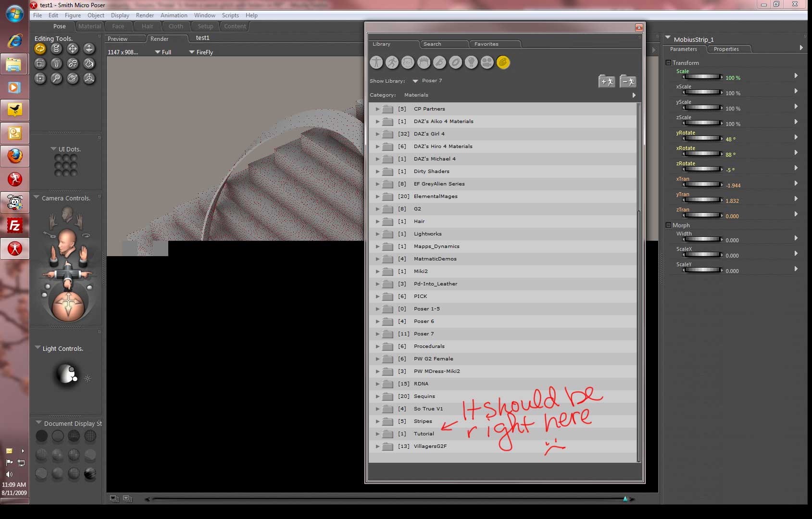This screenshot has width=812, height=519.
Task: Open Internet Explorer from the taskbar
Action: pos(15,41)
